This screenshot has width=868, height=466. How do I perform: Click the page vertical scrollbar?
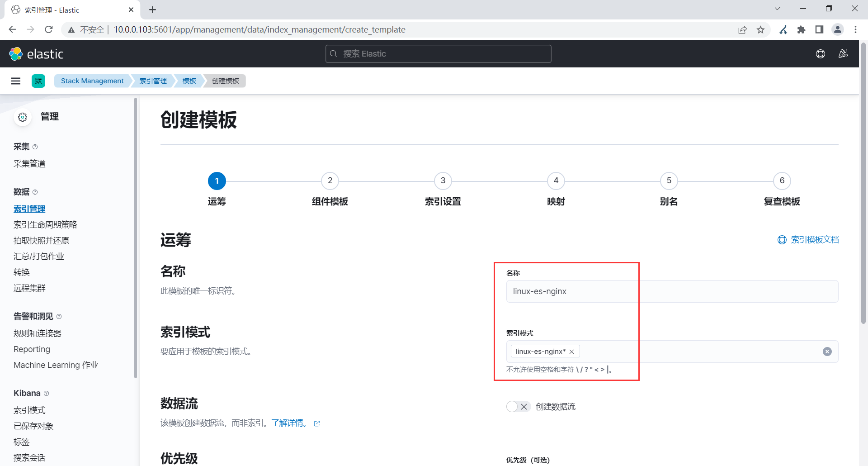(863, 183)
